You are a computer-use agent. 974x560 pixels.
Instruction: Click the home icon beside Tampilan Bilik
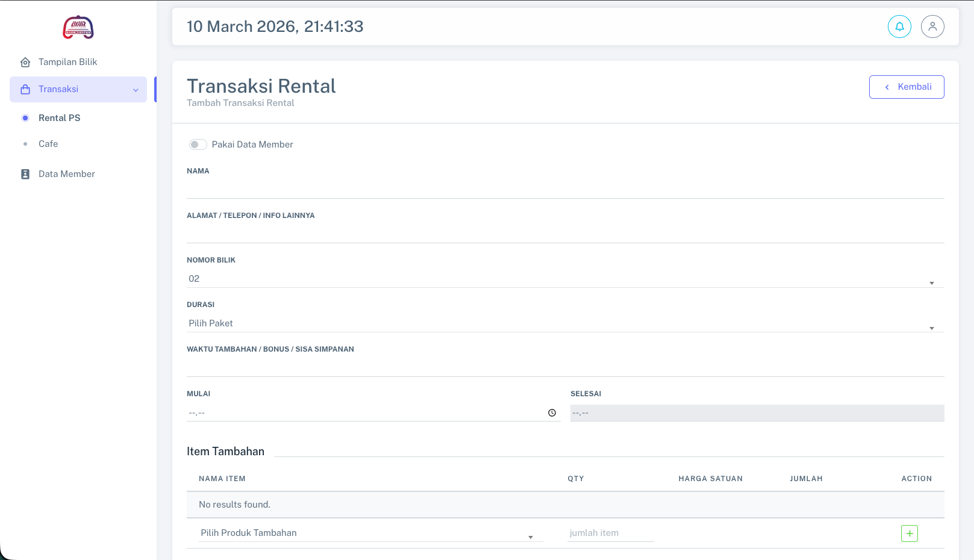coord(25,61)
